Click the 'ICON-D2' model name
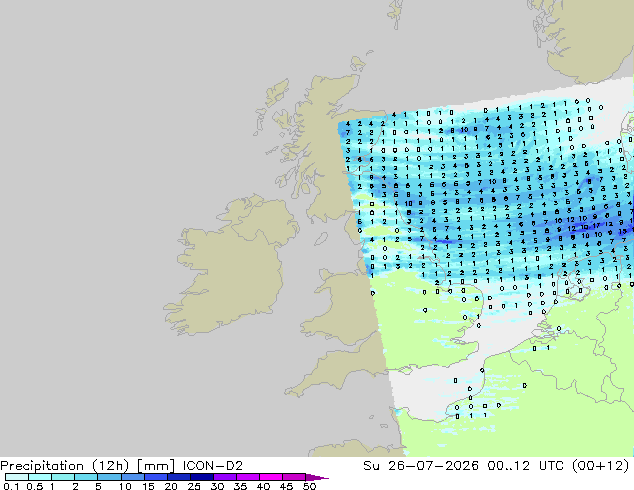The image size is (634, 490). pos(213,466)
